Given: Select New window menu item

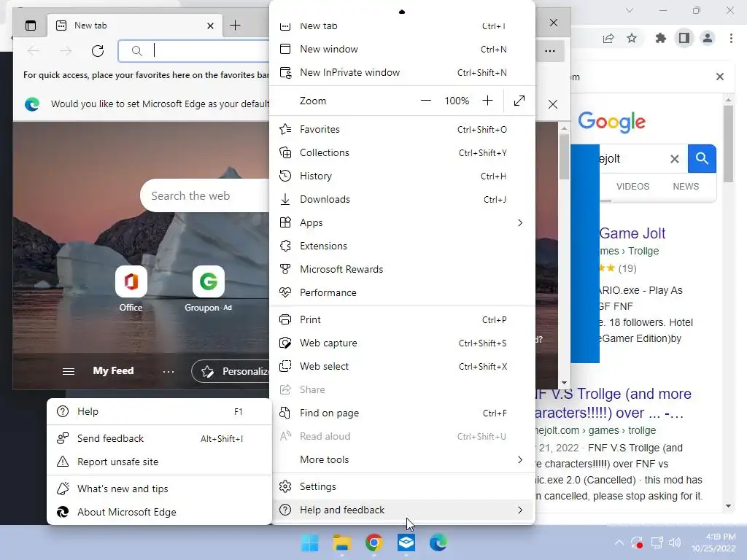Looking at the screenshot, I should [402, 49].
